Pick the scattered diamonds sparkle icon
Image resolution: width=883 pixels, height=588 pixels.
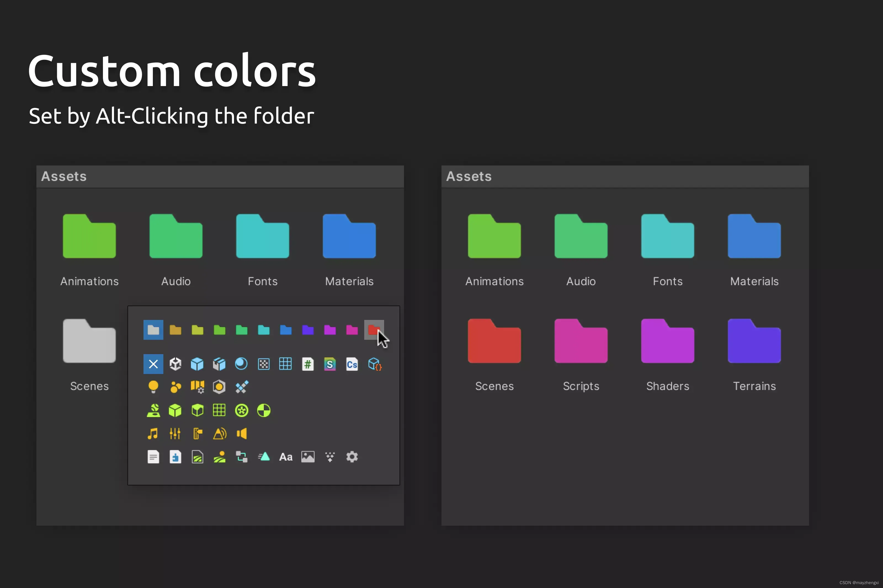click(x=330, y=457)
